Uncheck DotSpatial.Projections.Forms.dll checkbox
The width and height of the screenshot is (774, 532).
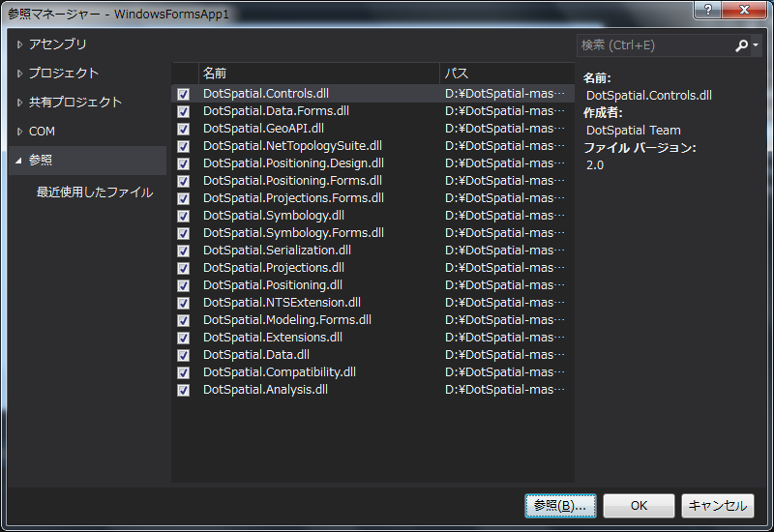click(183, 198)
